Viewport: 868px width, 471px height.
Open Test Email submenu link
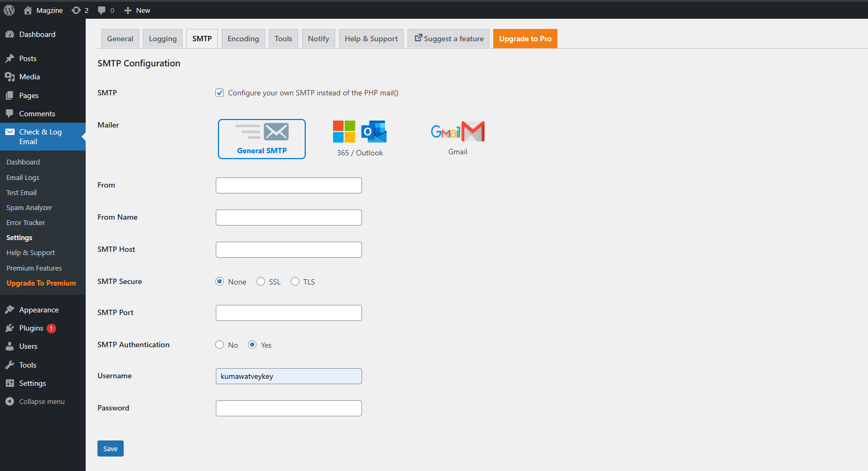[x=21, y=192]
